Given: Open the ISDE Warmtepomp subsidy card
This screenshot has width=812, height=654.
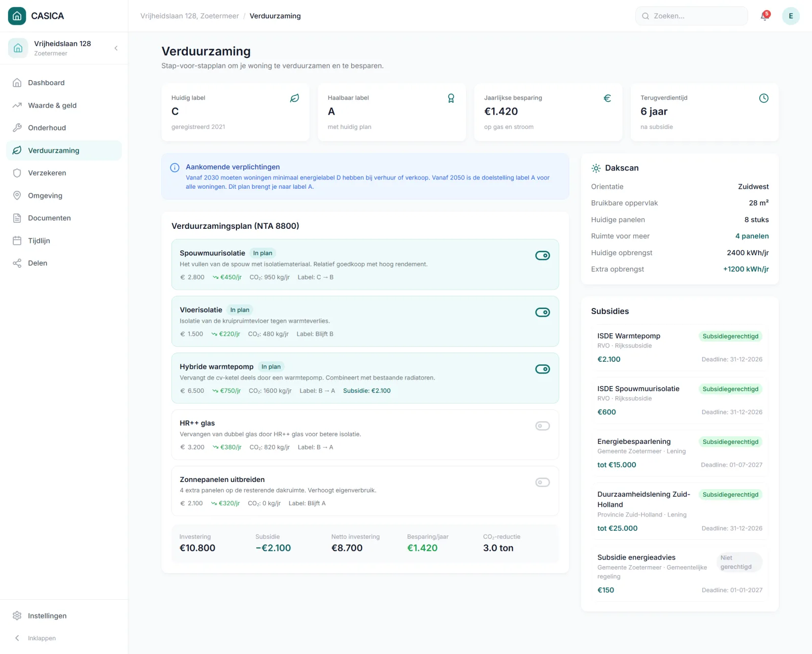Looking at the screenshot, I should pyautogui.click(x=680, y=348).
